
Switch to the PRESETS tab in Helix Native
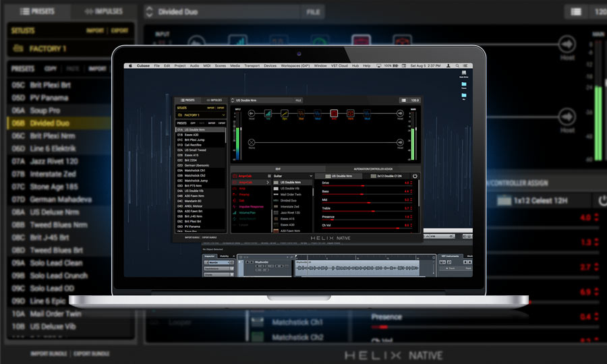pyautogui.click(x=187, y=100)
